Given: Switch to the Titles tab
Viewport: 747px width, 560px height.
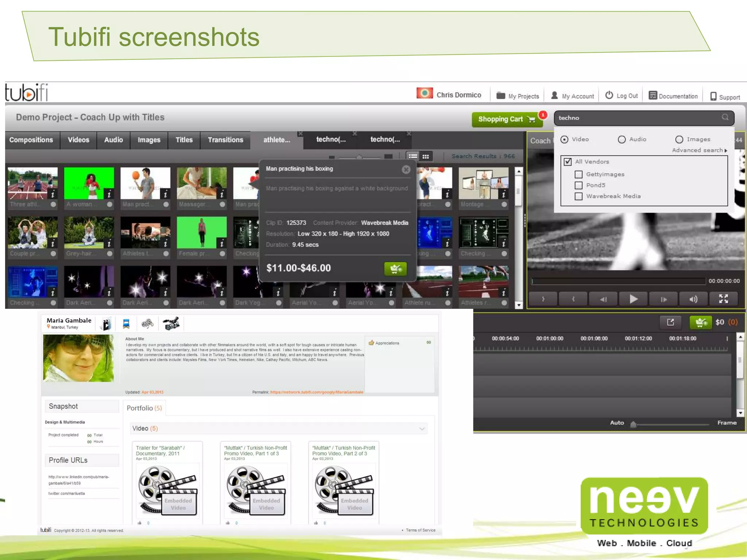Looking at the screenshot, I should pos(184,140).
